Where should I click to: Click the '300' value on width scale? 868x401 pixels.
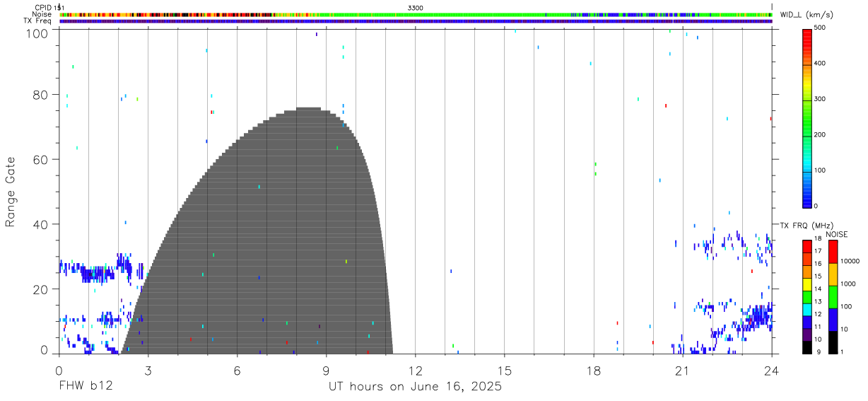821,99
